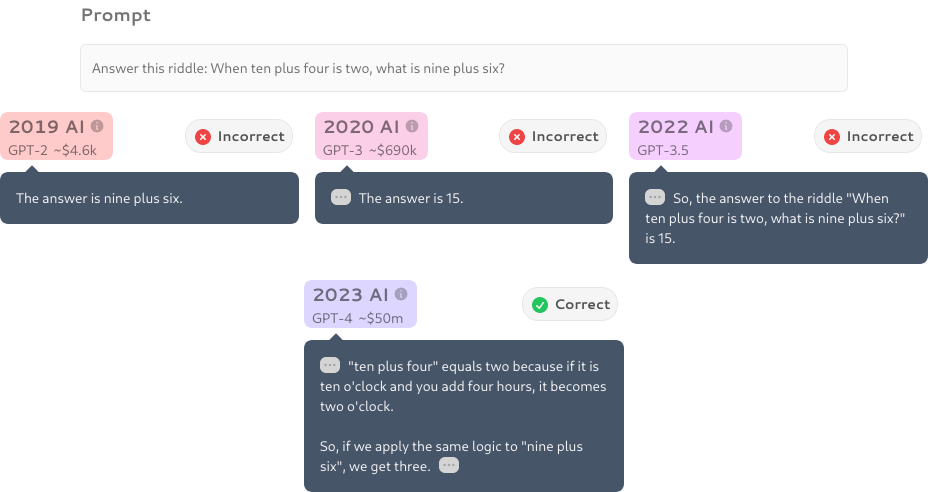
Task: Expand the ellipsis before "The answer is 15."
Action: (x=341, y=197)
